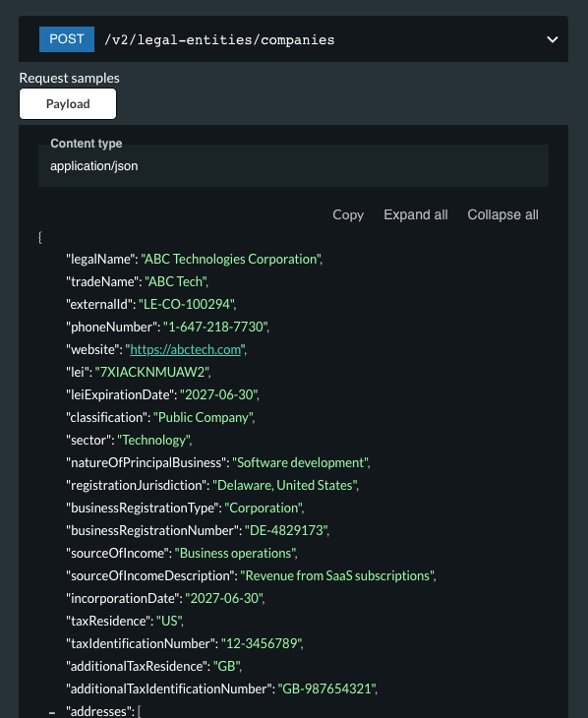Click the "Technology" sector value
Image resolution: width=588 pixels, height=718 pixels.
[154, 440]
